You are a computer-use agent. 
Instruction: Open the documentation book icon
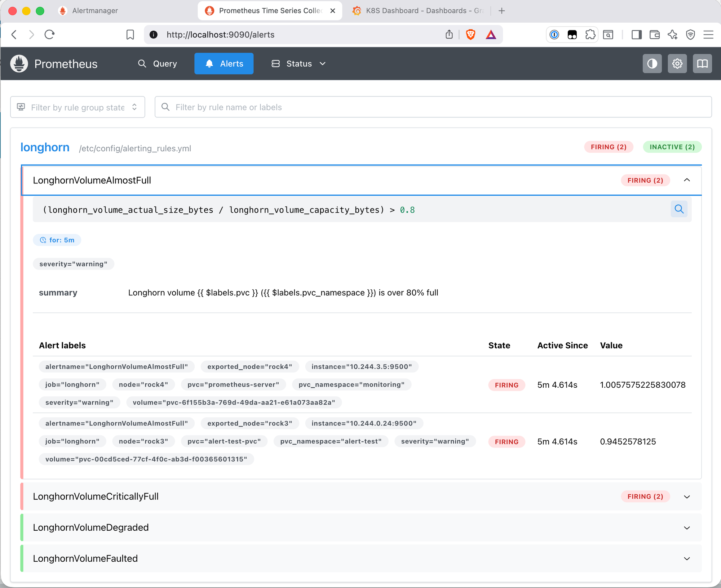pos(702,64)
